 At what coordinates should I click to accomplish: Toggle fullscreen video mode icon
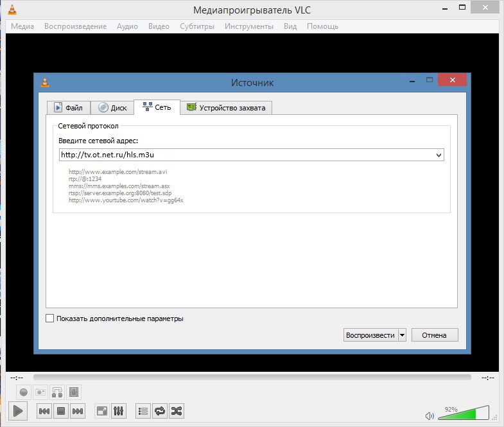102,411
